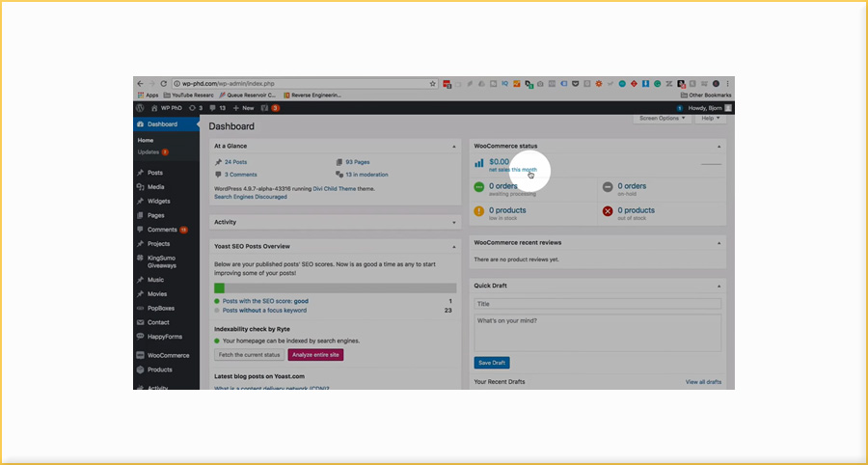Focus the What's on your mind text area

pos(598,333)
